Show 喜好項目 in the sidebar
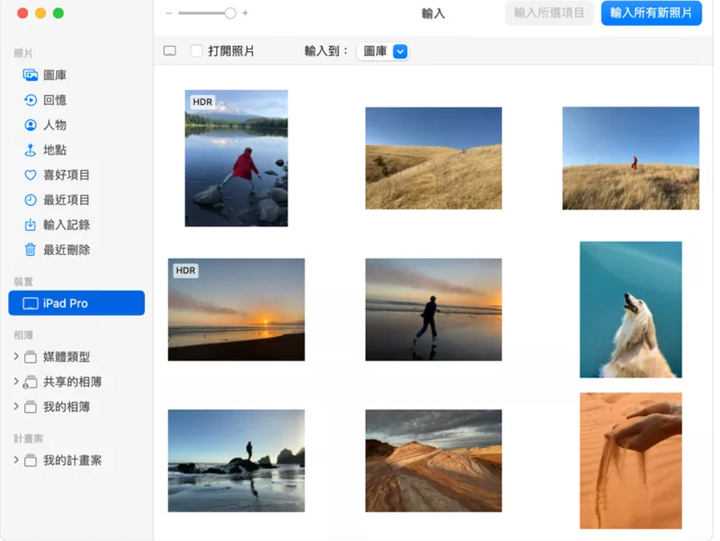Image resolution: width=720 pixels, height=541 pixels. tap(66, 175)
